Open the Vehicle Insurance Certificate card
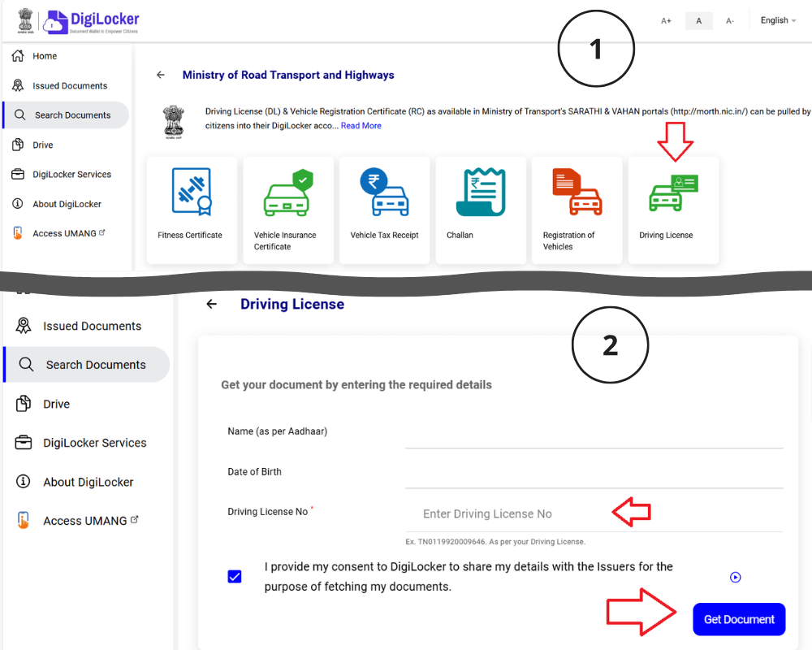This screenshot has width=812, height=650. [288, 210]
